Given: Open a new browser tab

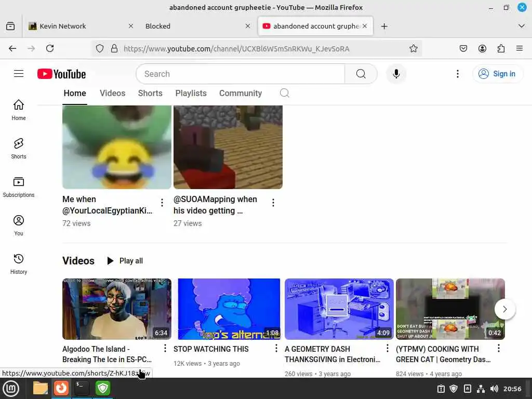Looking at the screenshot, I should click(384, 26).
